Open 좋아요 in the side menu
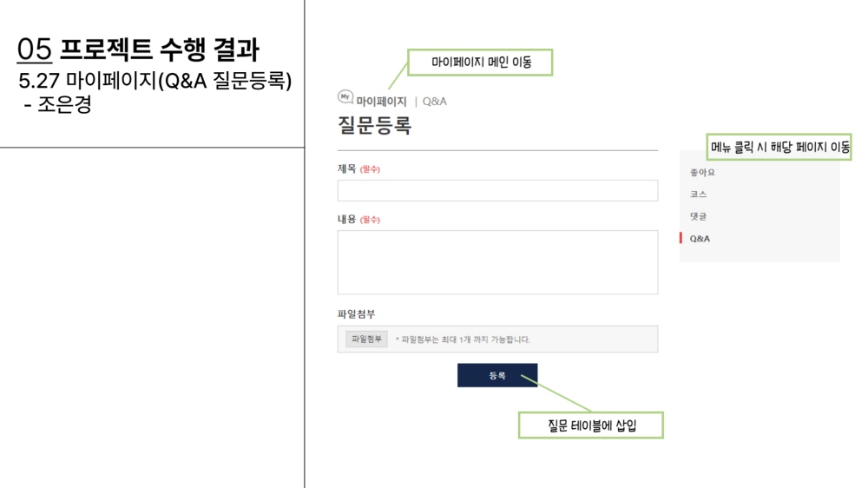Viewport: 868px width, 488px height. (x=702, y=172)
